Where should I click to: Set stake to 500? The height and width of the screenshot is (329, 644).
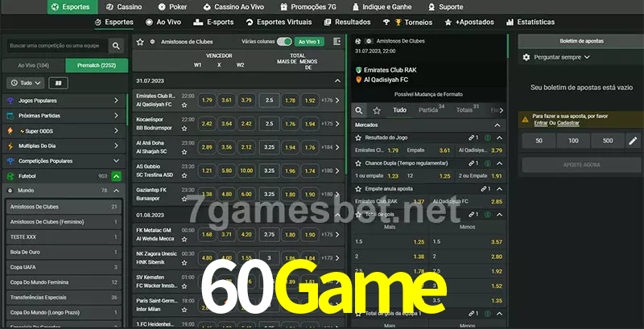(608, 141)
